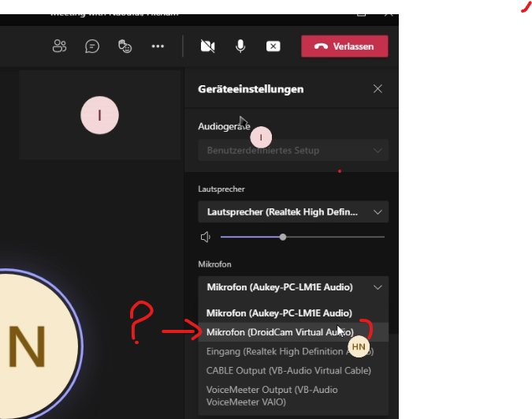Click the Verlassen button to leave
The width and height of the screenshot is (532, 419).
[344, 47]
